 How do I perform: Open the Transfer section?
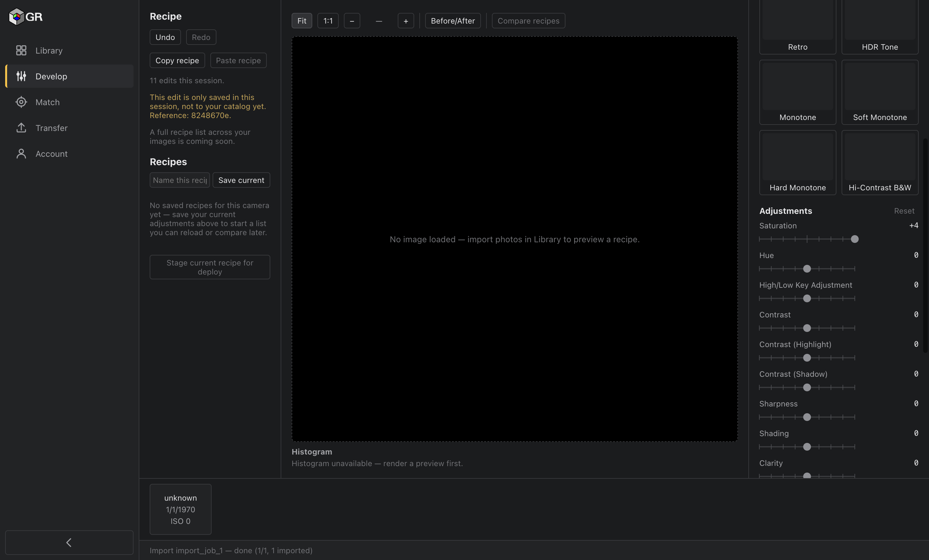pos(69,128)
